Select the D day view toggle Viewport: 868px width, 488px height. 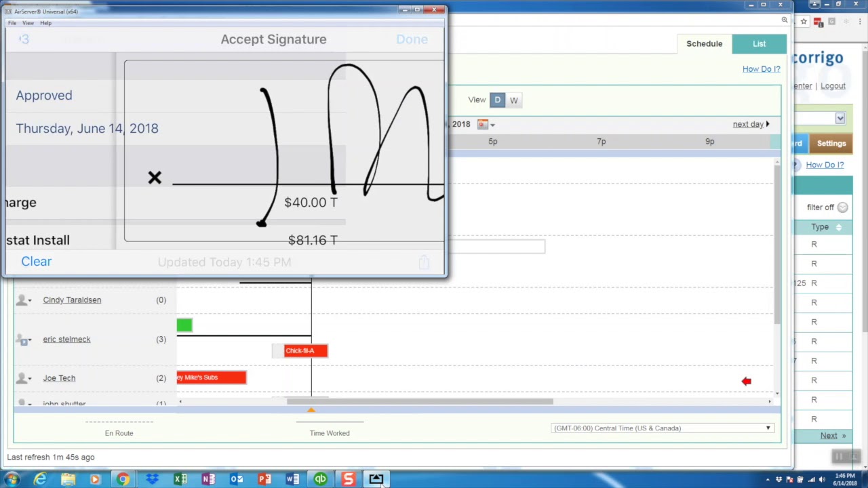click(x=497, y=100)
